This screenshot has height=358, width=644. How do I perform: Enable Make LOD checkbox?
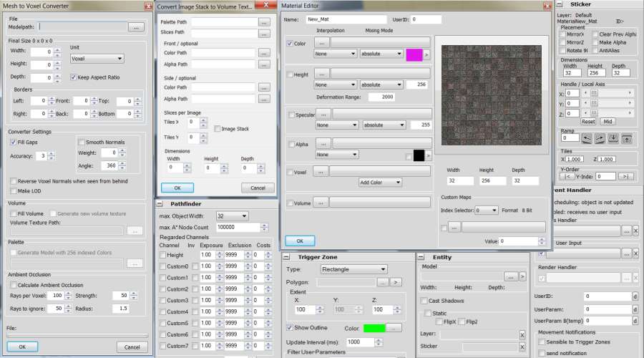coord(13,191)
